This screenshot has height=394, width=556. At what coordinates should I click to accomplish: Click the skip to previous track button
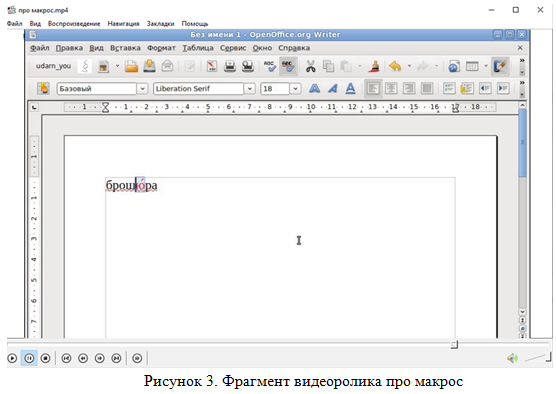tap(66, 358)
